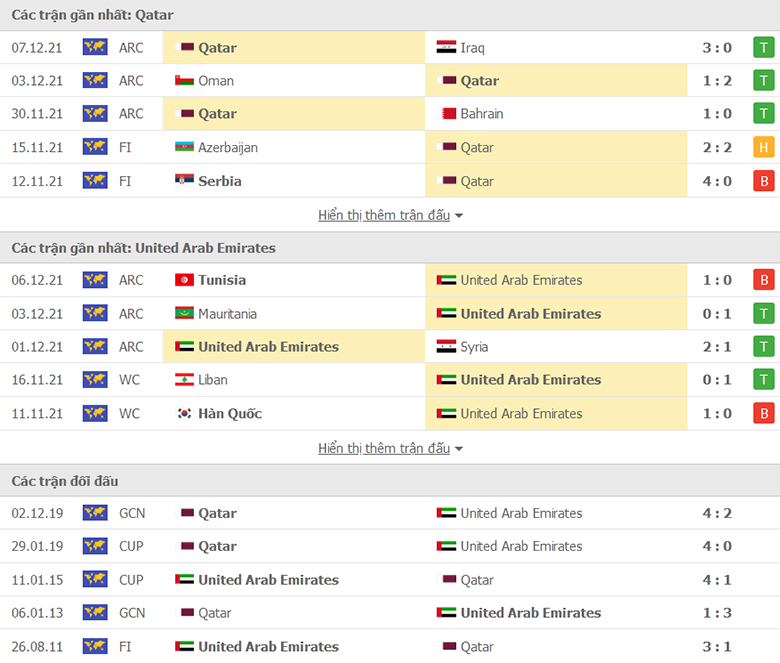Click the Serbia flag icon
This screenshot has width=780, height=663.
(x=185, y=180)
